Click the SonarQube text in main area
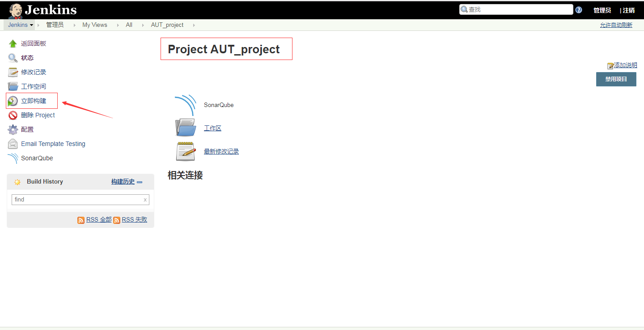This screenshot has height=330, width=644. [219, 105]
